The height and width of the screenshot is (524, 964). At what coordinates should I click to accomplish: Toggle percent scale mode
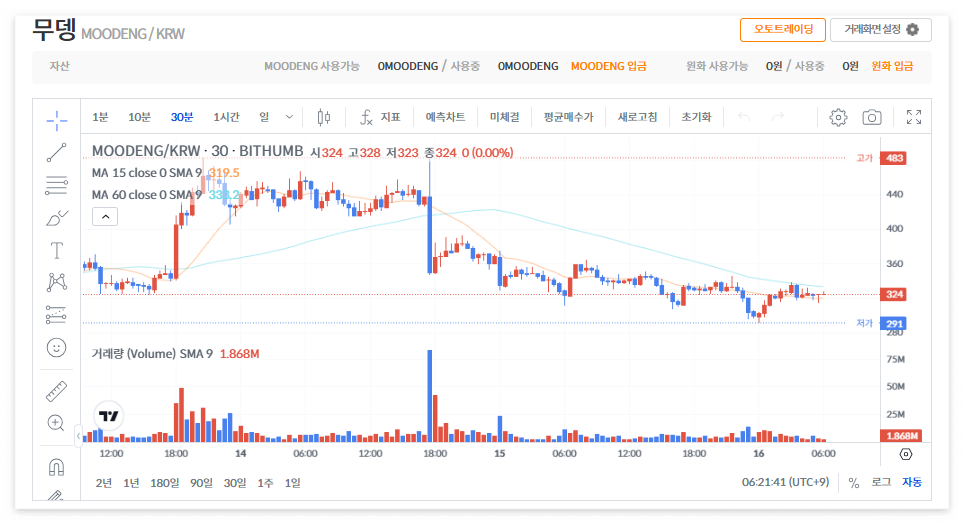click(x=853, y=483)
